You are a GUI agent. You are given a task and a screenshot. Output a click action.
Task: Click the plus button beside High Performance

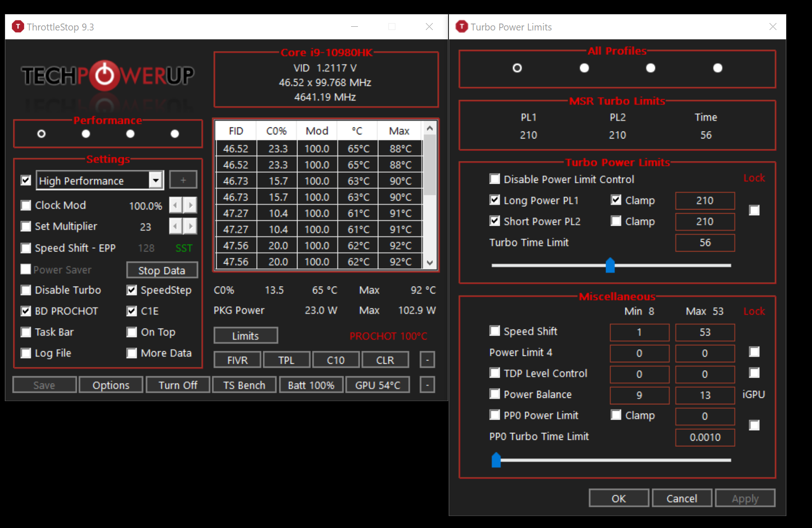183,180
